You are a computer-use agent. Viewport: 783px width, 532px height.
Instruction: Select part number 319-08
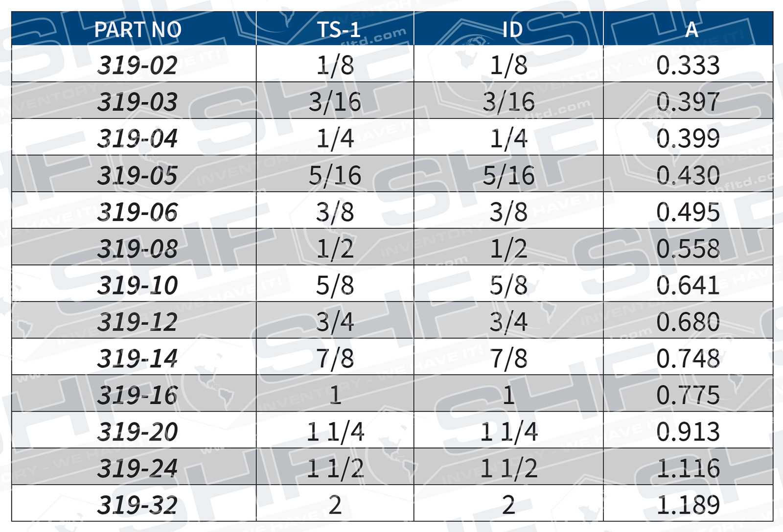(x=138, y=249)
